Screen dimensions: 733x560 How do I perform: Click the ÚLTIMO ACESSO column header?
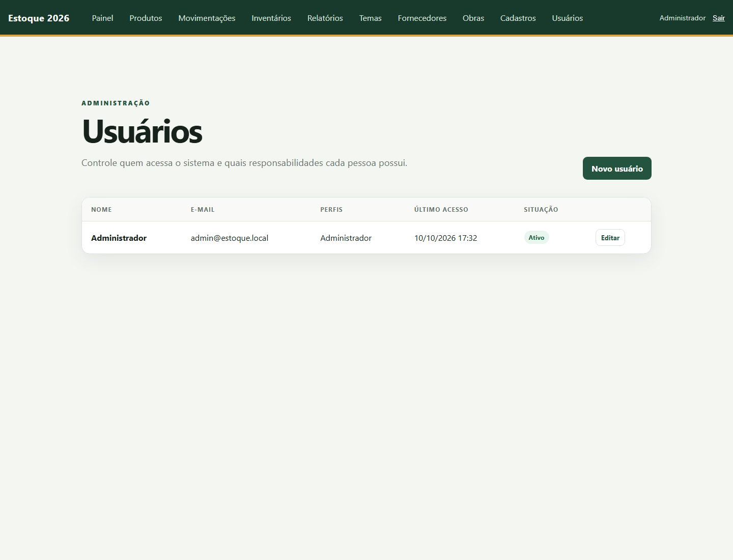click(x=441, y=209)
